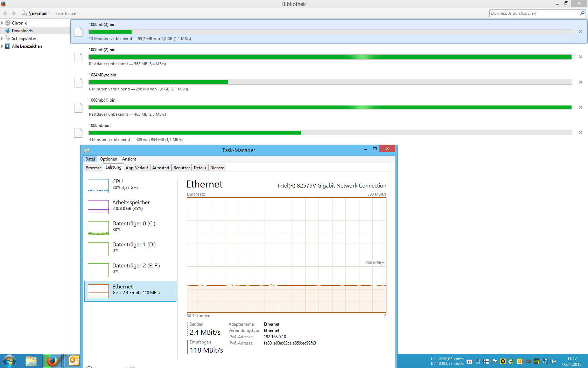Open the Ansicht menu in Task-Manager
Image resolution: width=588 pixels, height=368 pixels.
[x=129, y=159]
